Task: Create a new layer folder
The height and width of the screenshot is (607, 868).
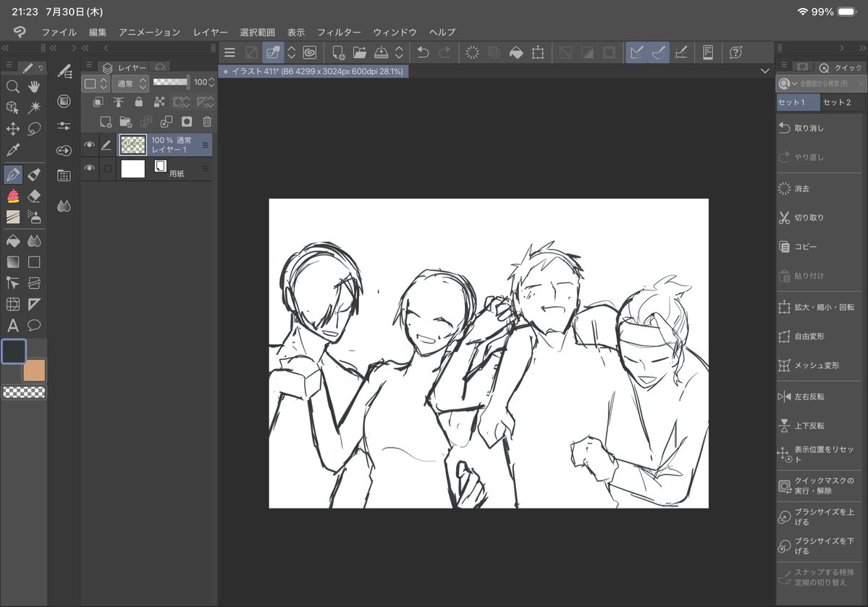Action: point(126,122)
